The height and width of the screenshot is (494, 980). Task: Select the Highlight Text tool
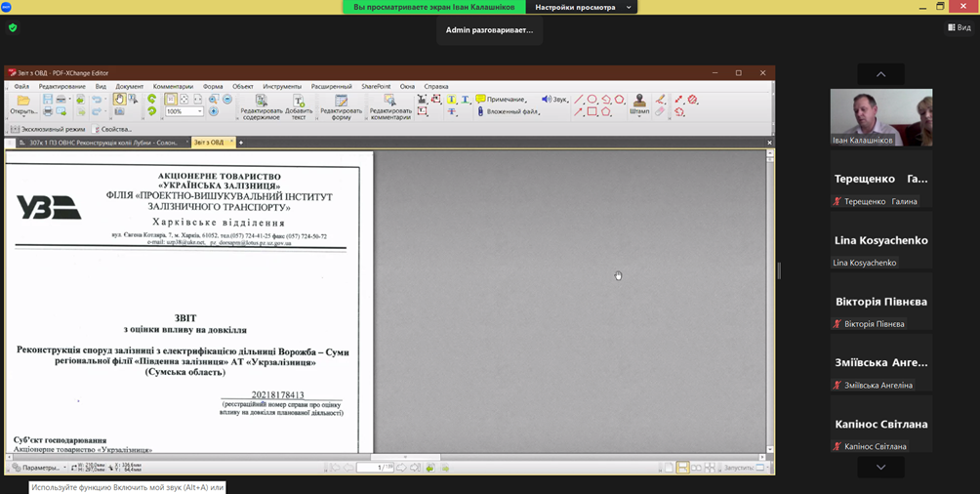(451, 99)
